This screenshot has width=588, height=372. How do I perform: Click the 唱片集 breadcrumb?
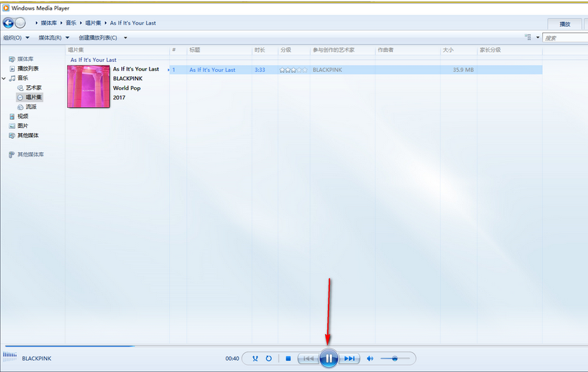pyautogui.click(x=93, y=23)
